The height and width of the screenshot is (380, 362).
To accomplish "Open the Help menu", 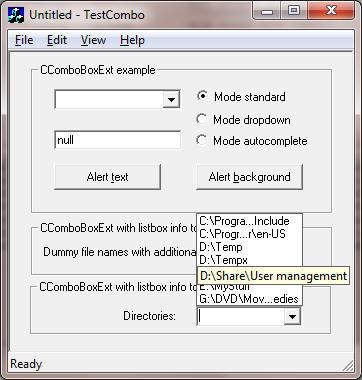I will click(x=132, y=40).
